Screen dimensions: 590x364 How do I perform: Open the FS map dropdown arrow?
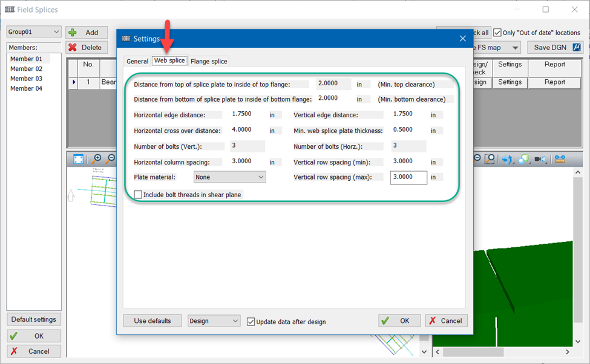515,48
